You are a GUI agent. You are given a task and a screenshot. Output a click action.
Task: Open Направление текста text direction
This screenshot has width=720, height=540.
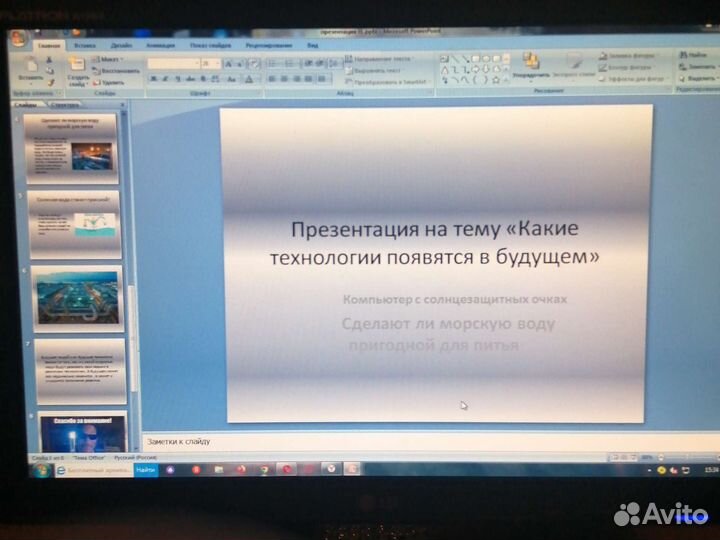378,59
